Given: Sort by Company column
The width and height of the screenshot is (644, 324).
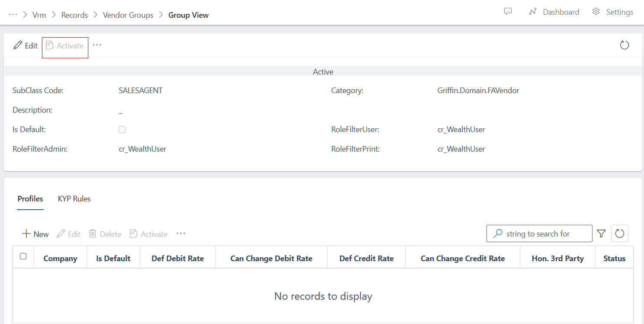Looking at the screenshot, I should pos(60,259).
